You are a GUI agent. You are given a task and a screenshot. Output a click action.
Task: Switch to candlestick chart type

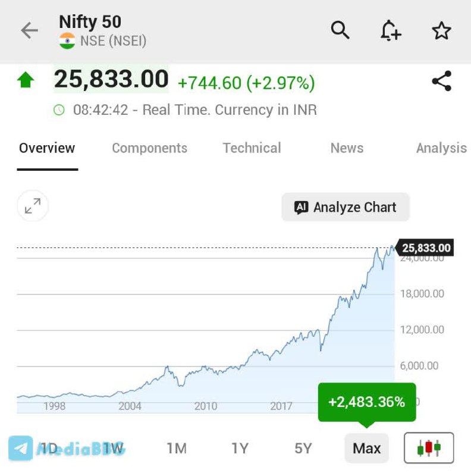(429, 447)
